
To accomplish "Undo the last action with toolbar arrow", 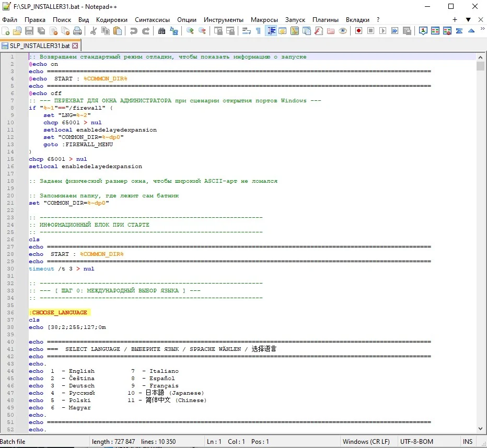I will coord(134,31).
